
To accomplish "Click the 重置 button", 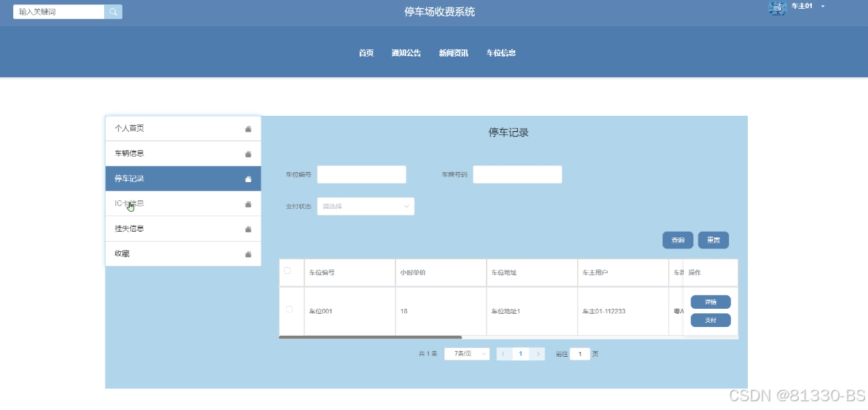I will coord(714,240).
